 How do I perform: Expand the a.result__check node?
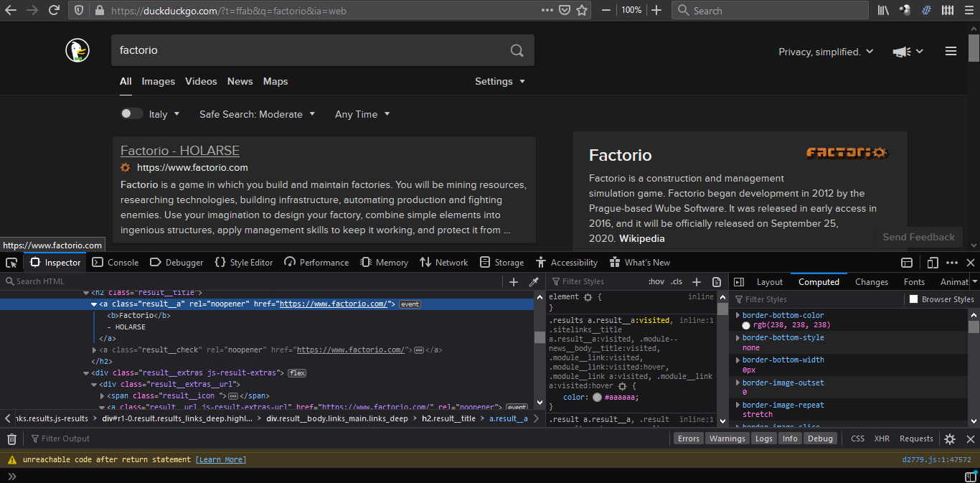(94, 350)
